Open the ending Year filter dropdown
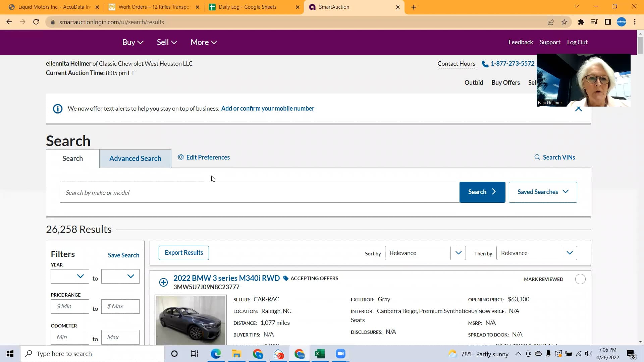The height and width of the screenshot is (362, 644). [x=120, y=276]
